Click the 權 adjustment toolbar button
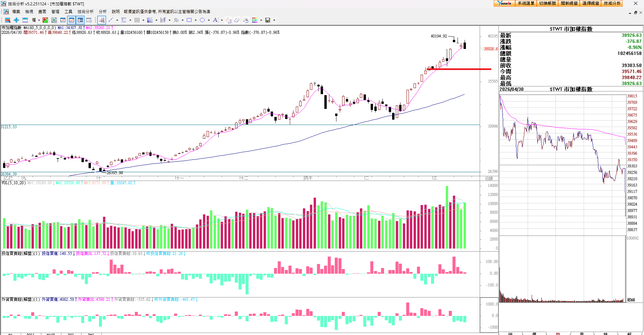 tap(34, 20)
